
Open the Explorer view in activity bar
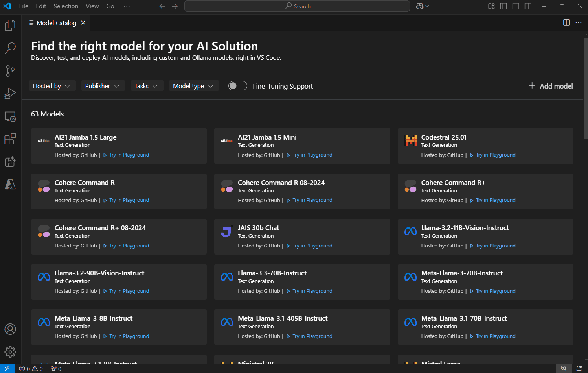[10, 26]
